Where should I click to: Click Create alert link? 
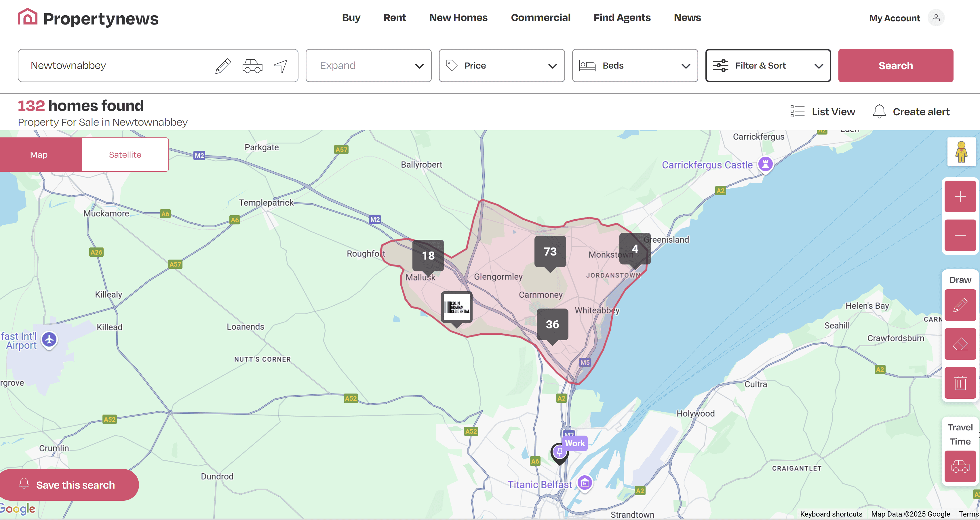click(921, 111)
